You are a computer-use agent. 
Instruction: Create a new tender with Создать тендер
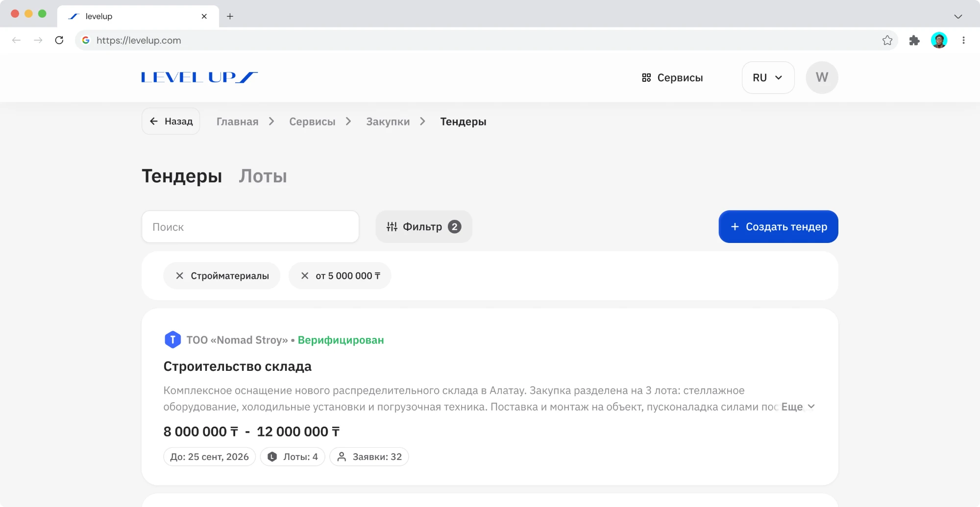[x=778, y=227]
